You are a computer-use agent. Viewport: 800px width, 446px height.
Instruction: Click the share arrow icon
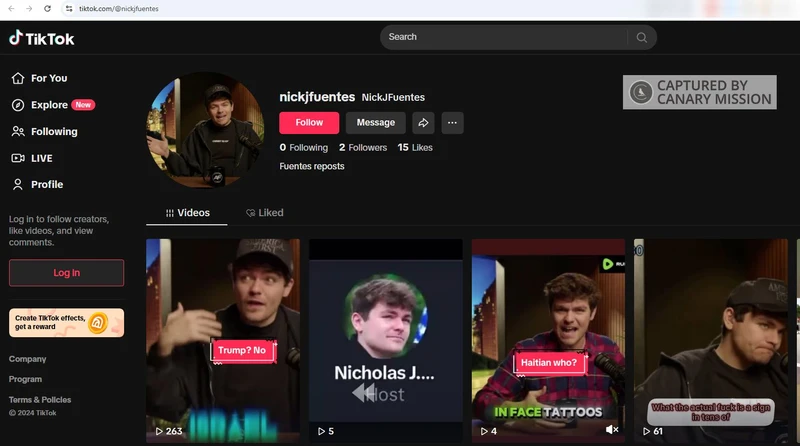pos(423,122)
